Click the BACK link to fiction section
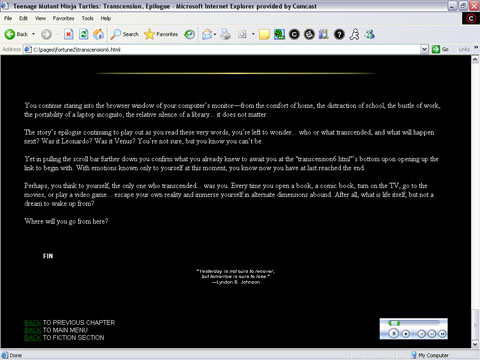The image size is (480, 360). pyautogui.click(x=33, y=338)
